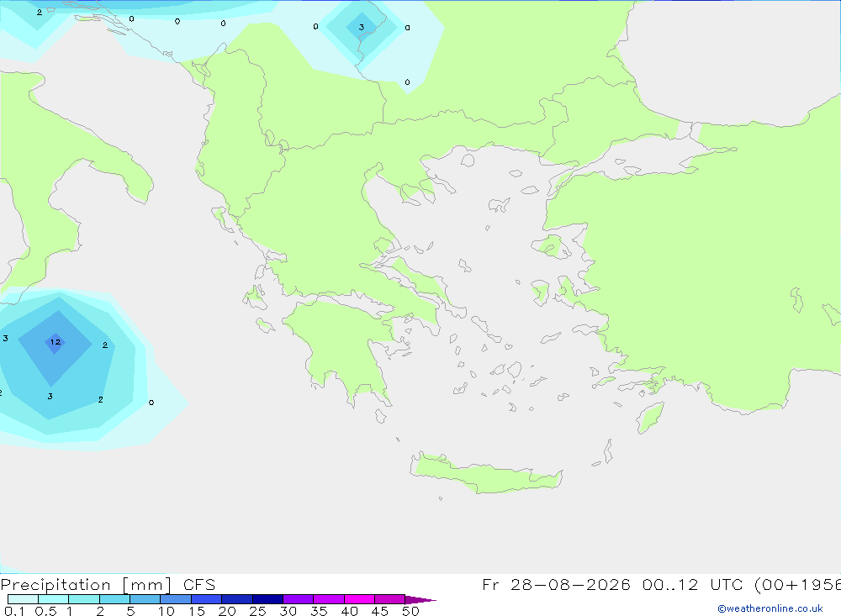Click the 25 to 30 mm navy legend swatch
Viewport: 841px width, 616px height.
[267, 599]
